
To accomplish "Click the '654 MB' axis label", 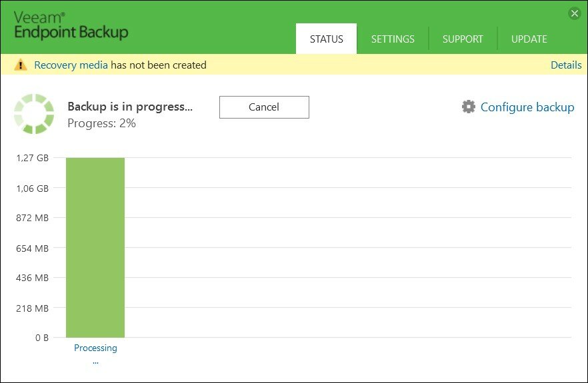I will click(x=32, y=248).
